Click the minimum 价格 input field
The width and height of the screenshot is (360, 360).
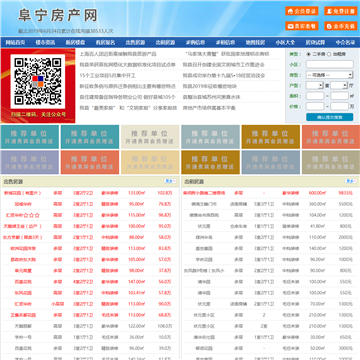coord(315,107)
